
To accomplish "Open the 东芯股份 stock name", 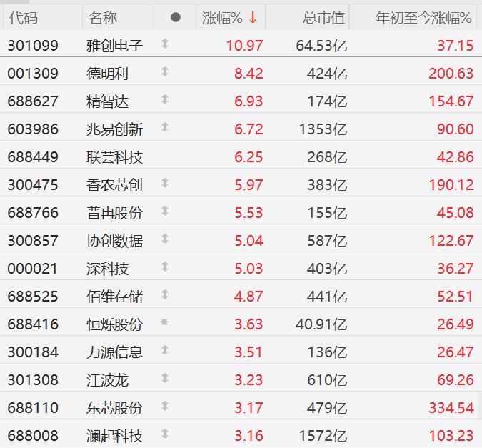I will tap(114, 408).
